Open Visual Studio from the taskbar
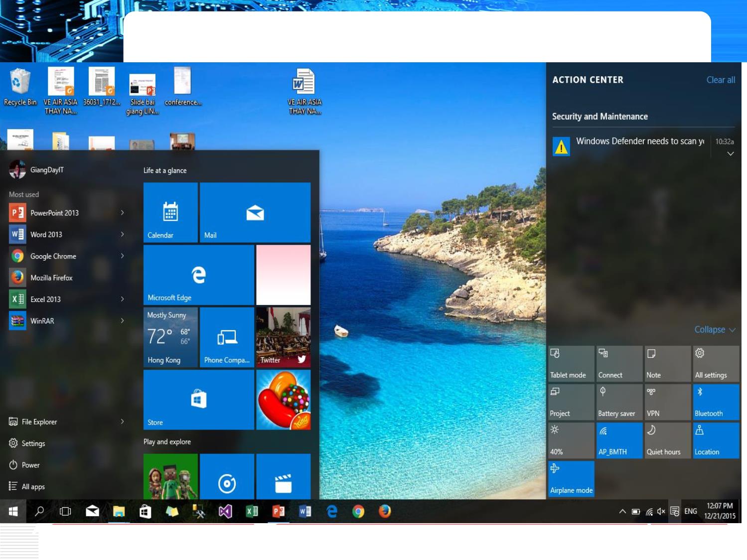The height and width of the screenshot is (560, 747). pyautogui.click(x=225, y=511)
